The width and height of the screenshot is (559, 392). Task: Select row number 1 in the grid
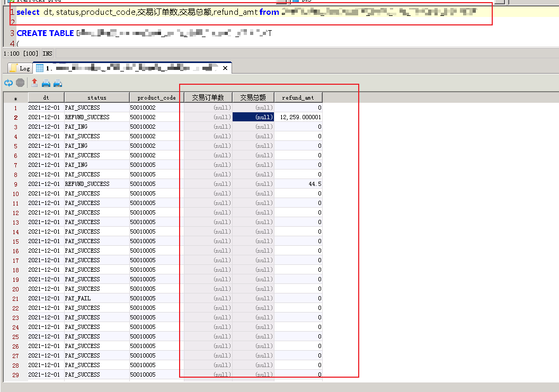pos(15,108)
